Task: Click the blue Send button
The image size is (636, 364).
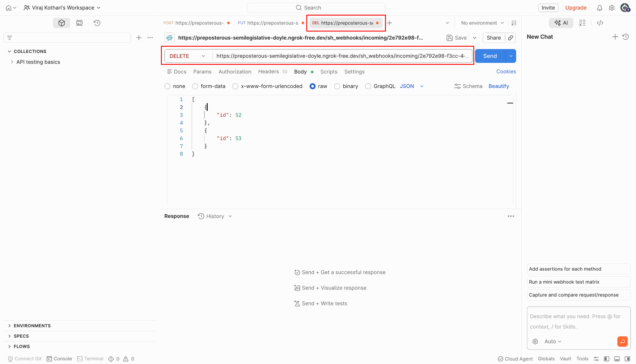Action: 490,56
